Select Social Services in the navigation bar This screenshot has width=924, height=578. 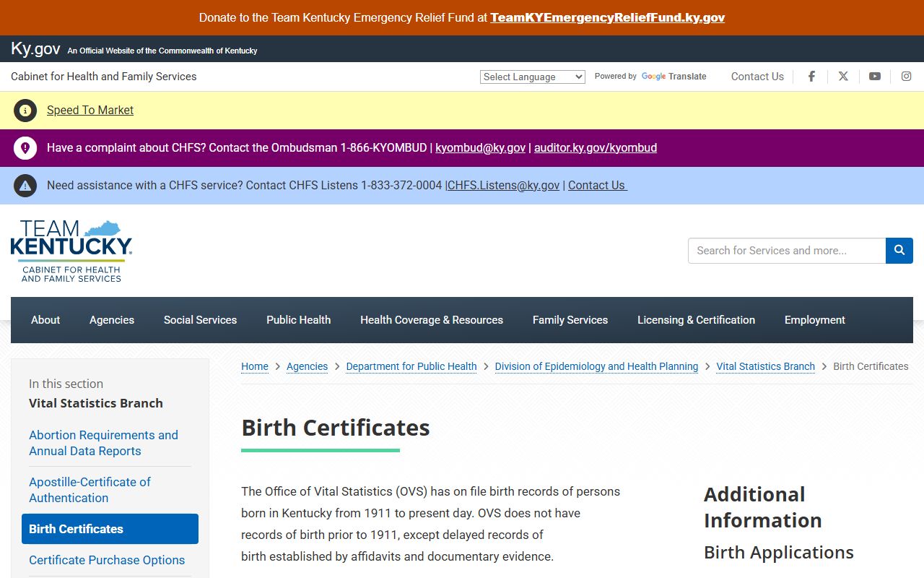coord(200,320)
